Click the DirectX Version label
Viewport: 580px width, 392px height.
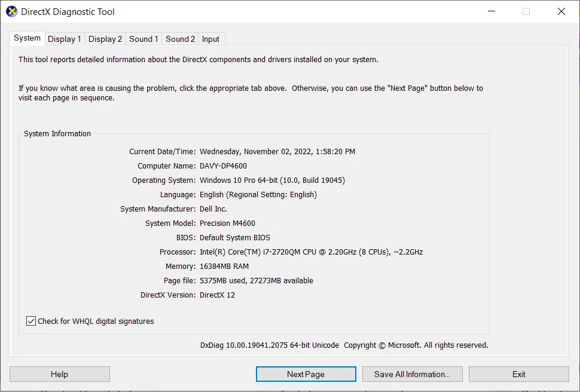pyautogui.click(x=168, y=295)
